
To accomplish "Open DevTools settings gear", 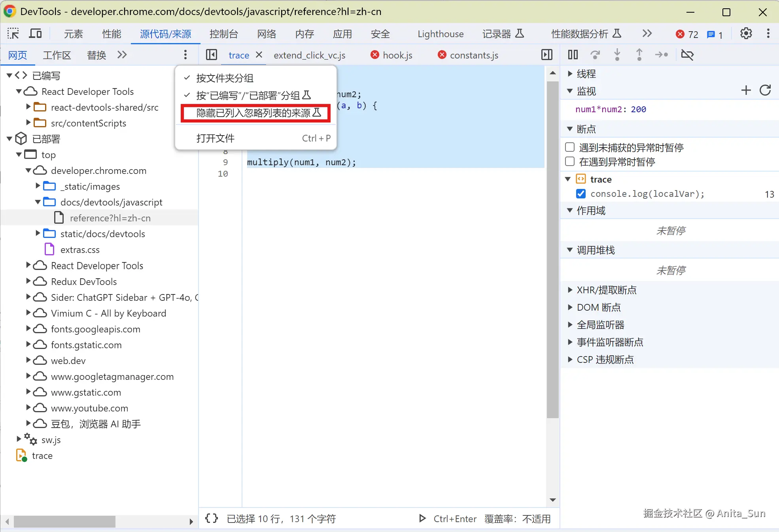I will 746,34.
